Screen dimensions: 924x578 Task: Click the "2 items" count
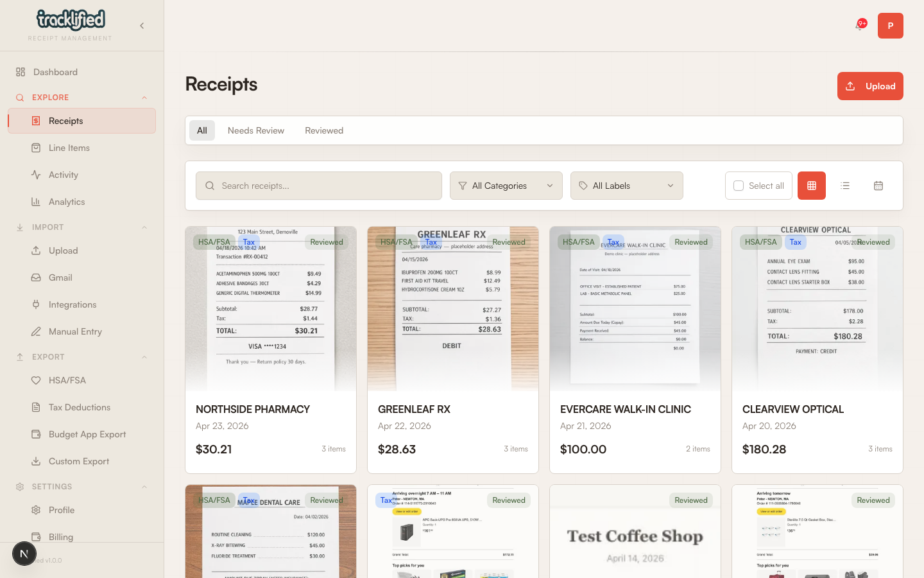tap(698, 449)
